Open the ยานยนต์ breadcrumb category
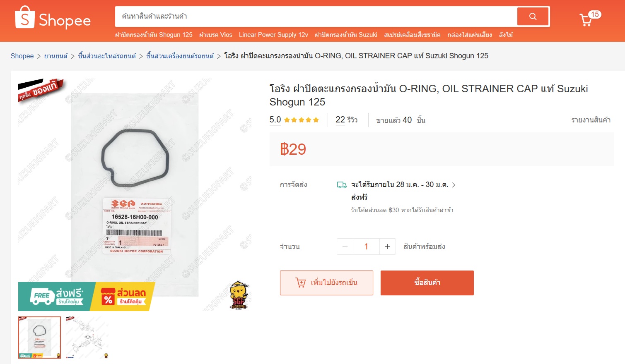Image resolution: width=625 pixels, height=364 pixels. click(56, 56)
